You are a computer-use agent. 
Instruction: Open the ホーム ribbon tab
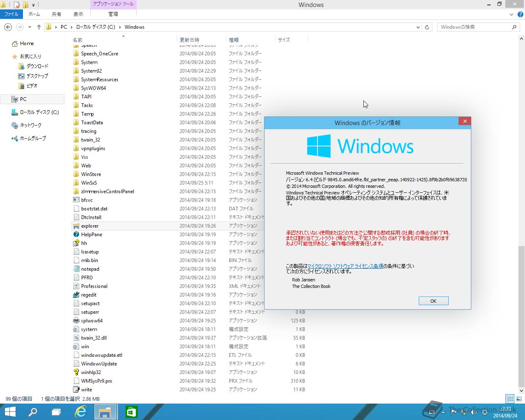point(34,14)
